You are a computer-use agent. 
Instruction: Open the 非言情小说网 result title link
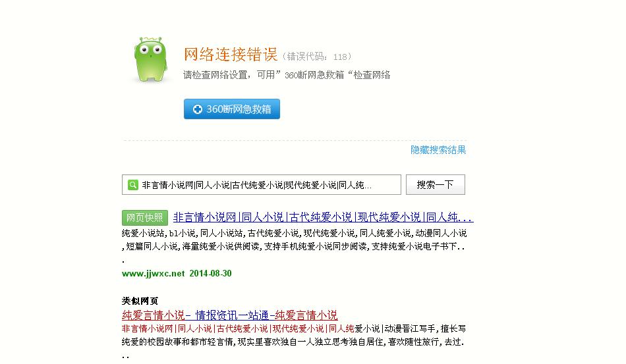(x=323, y=217)
